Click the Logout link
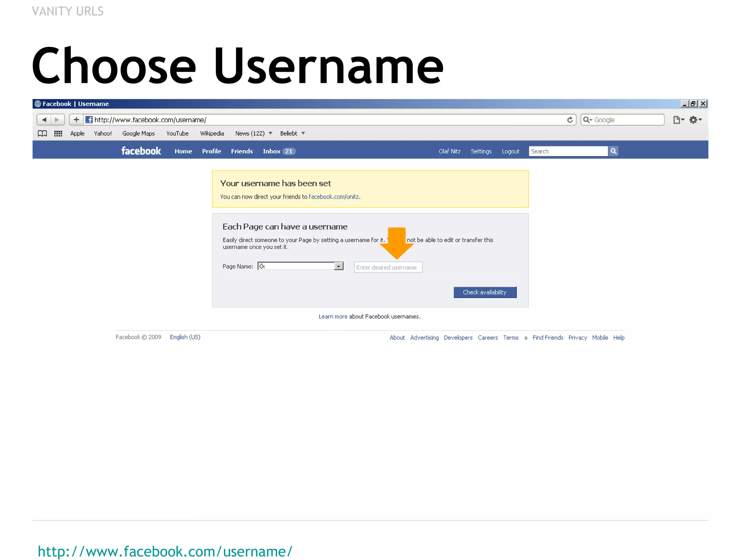This screenshot has width=747, height=560. click(x=511, y=151)
